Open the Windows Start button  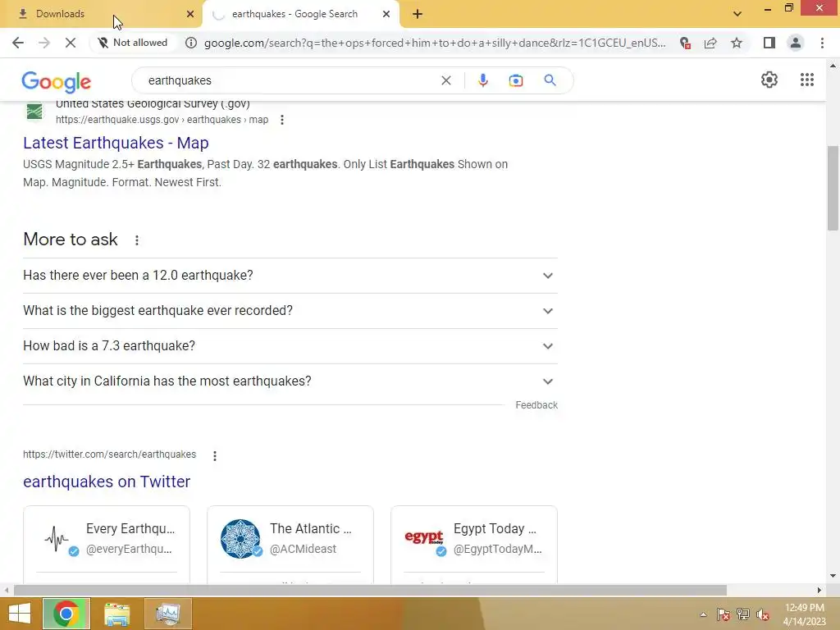(x=20, y=614)
